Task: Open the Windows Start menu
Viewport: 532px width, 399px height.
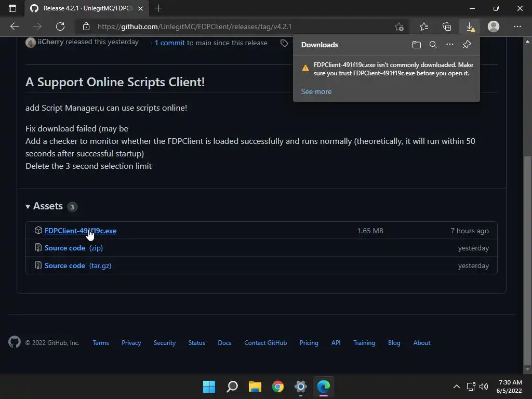Action: [209, 387]
